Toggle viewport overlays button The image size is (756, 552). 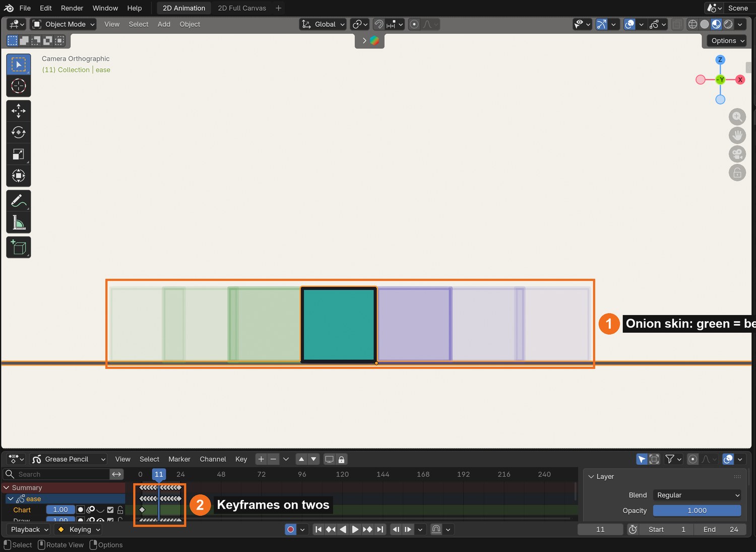(x=629, y=24)
